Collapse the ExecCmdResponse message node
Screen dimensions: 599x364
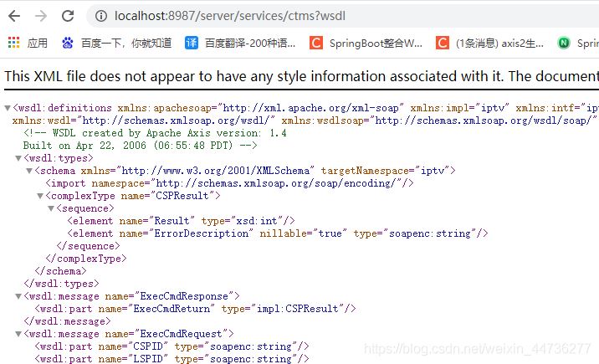click(x=18, y=296)
